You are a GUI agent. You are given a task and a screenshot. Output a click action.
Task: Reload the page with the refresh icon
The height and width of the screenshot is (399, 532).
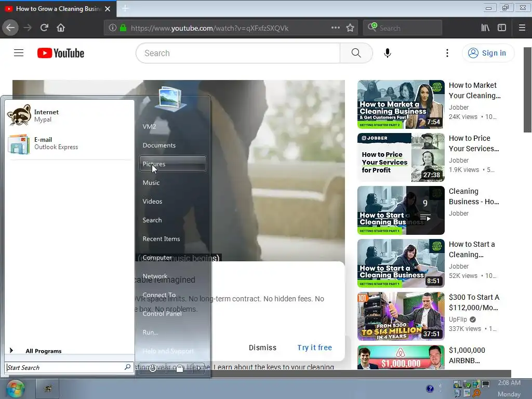(44, 28)
